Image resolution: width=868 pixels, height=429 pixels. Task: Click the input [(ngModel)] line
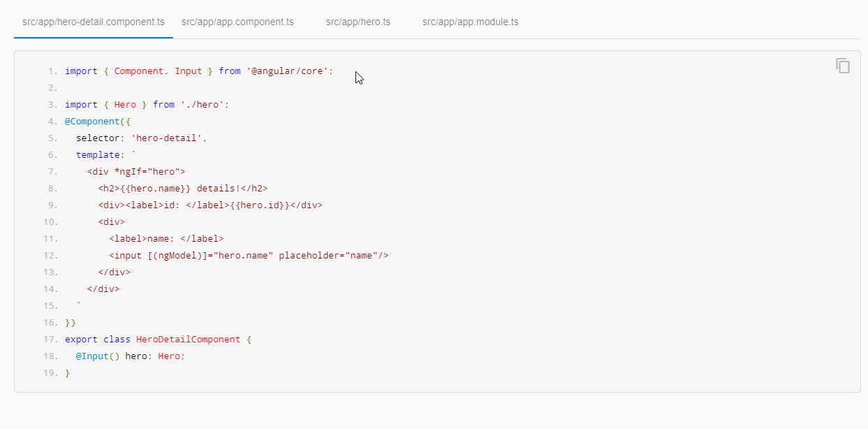pyautogui.click(x=249, y=256)
